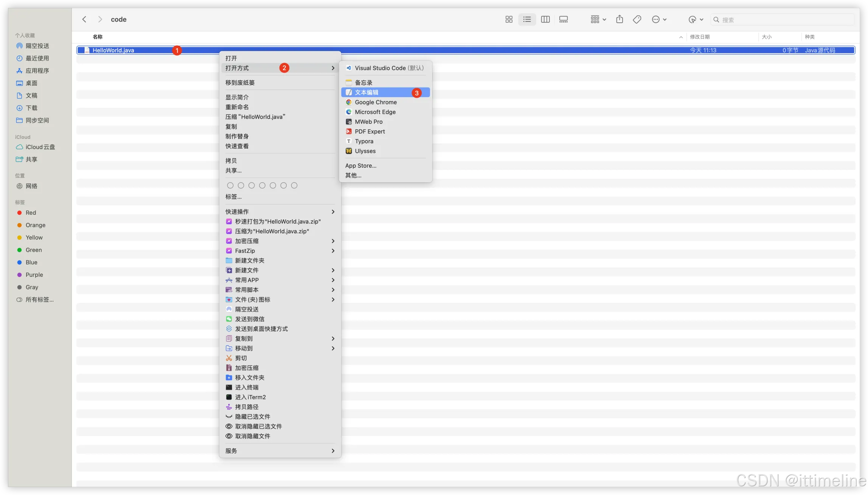Choose 文本编辑 from open-with list

point(366,92)
